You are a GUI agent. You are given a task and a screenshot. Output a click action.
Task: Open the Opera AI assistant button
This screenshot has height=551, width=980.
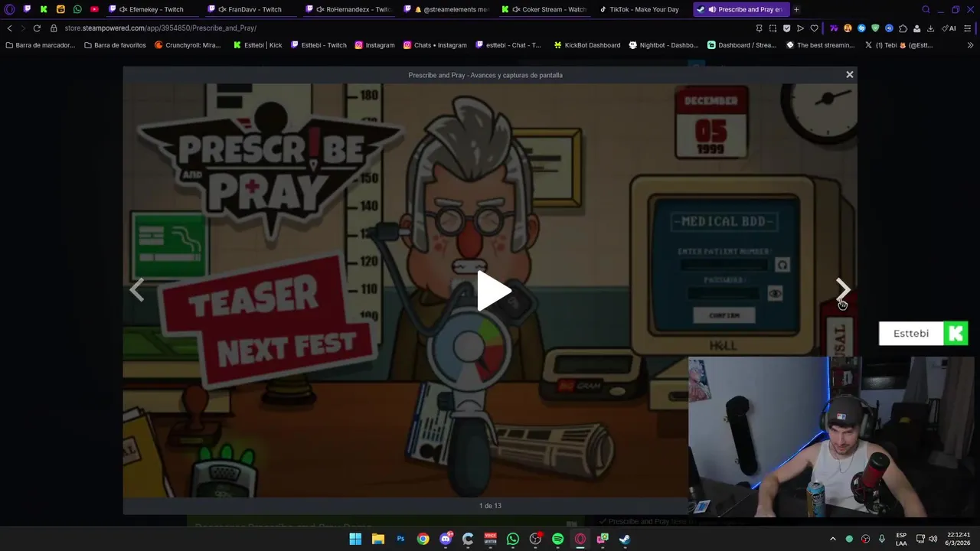949,28
